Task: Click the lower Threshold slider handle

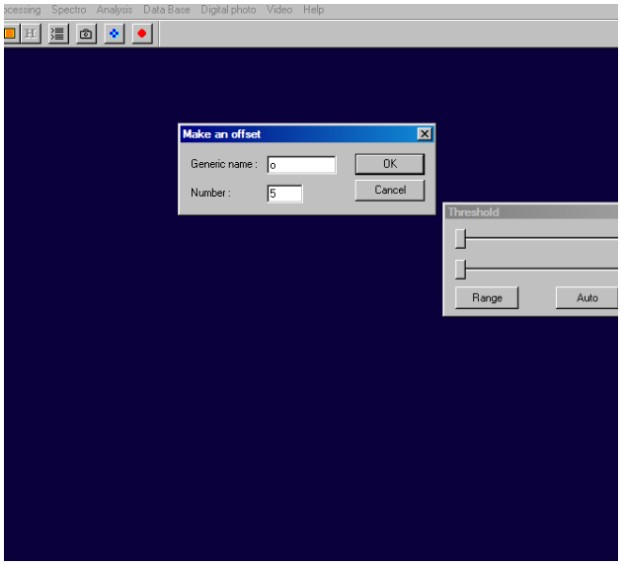Action: [460, 269]
